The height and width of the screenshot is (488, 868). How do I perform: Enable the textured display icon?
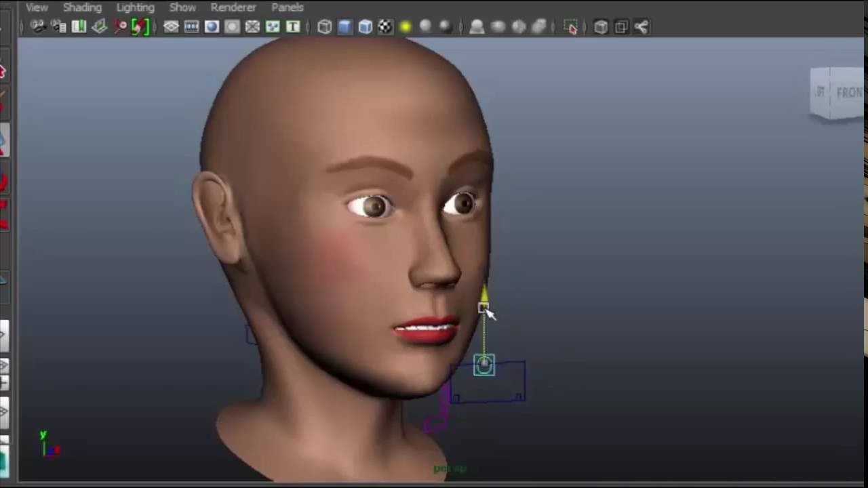pyautogui.click(x=385, y=26)
